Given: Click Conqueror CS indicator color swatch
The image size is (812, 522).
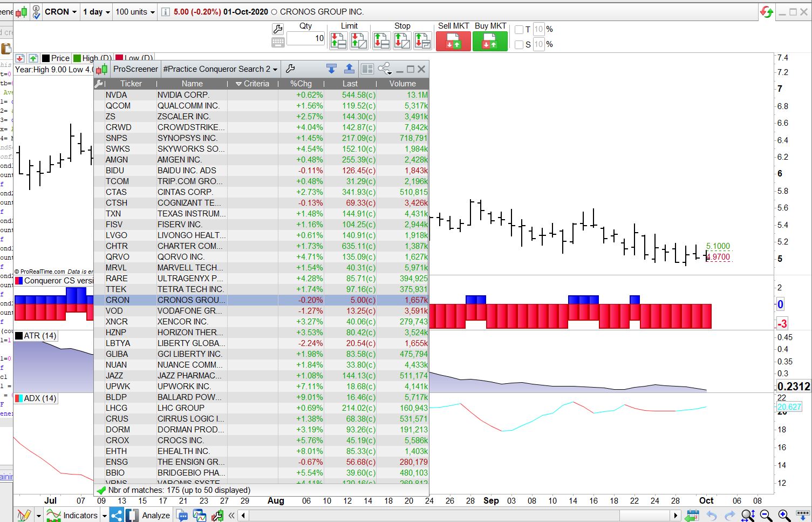Looking at the screenshot, I should click(19, 281).
